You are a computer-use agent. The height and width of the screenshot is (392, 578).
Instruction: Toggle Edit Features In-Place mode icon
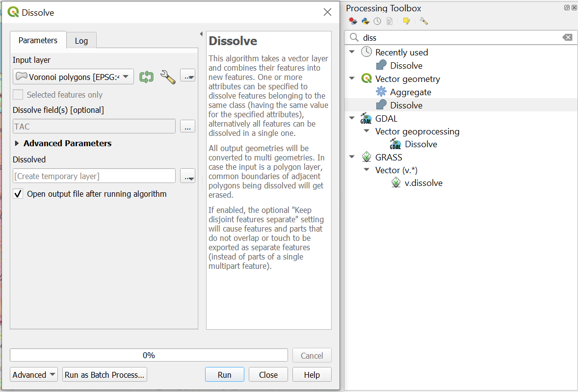click(x=406, y=21)
